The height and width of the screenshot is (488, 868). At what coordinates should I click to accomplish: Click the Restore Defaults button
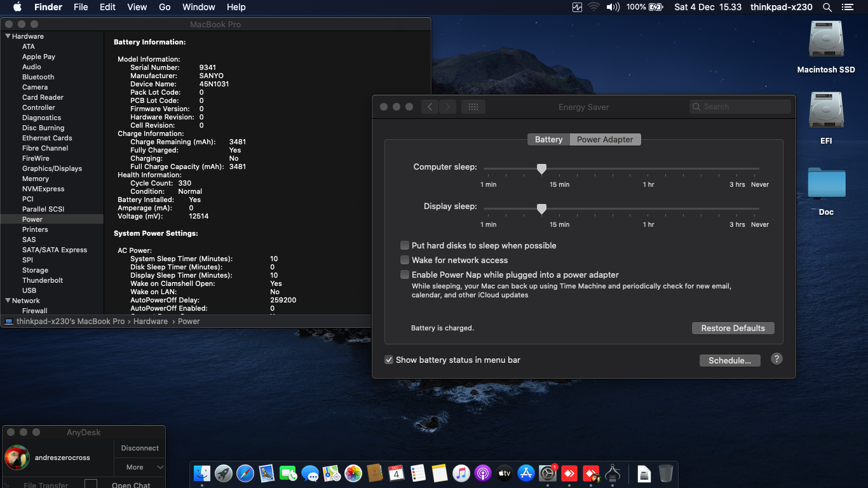point(733,328)
